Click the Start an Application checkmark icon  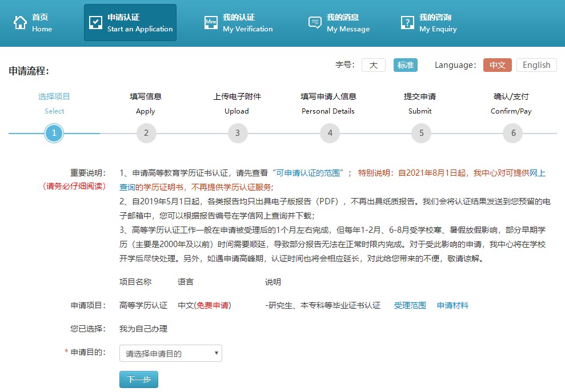(95, 23)
